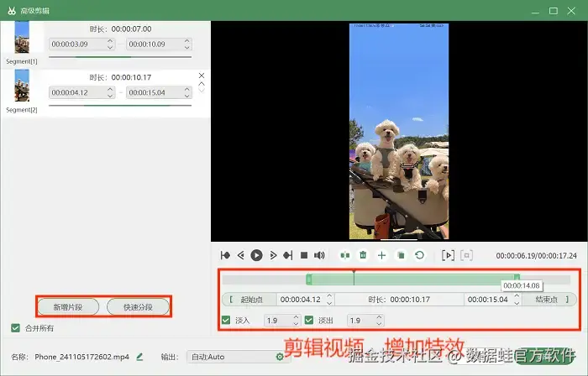Decrease Segment[2] end time in list
Viewport: 588px width, 376px height.
[187, 96]
